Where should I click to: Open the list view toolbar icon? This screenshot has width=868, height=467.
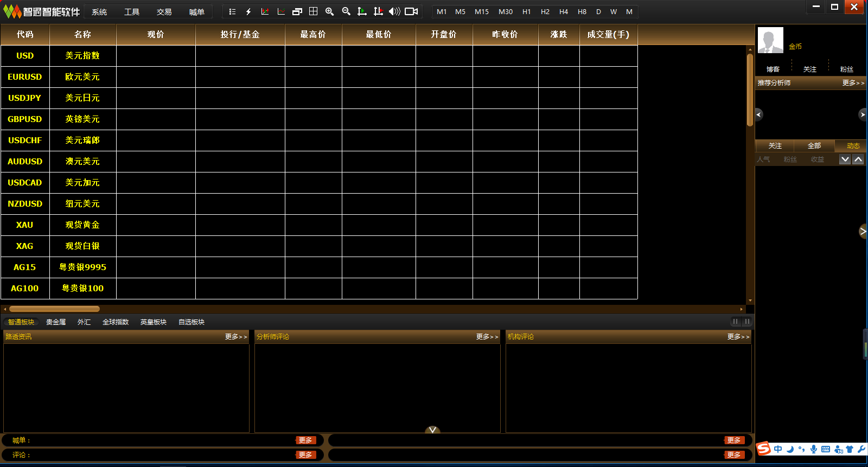232,11
